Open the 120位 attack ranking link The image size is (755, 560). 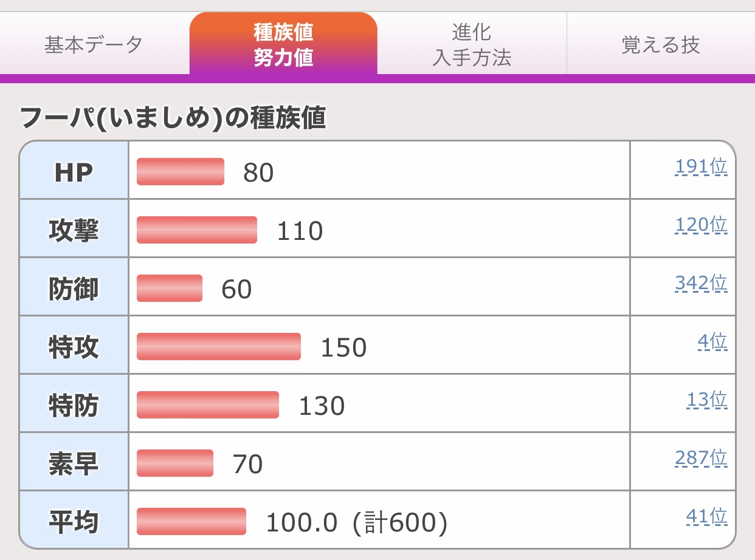pos(700,225)
